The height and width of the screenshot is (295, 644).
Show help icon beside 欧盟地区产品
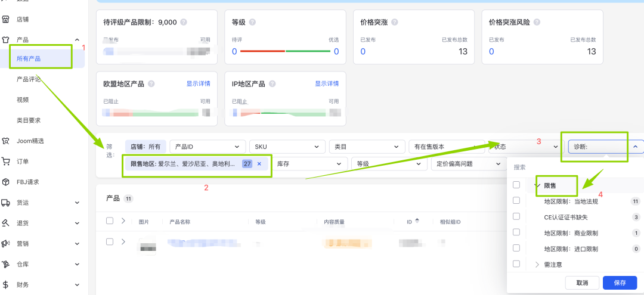[x=151, y=83]
